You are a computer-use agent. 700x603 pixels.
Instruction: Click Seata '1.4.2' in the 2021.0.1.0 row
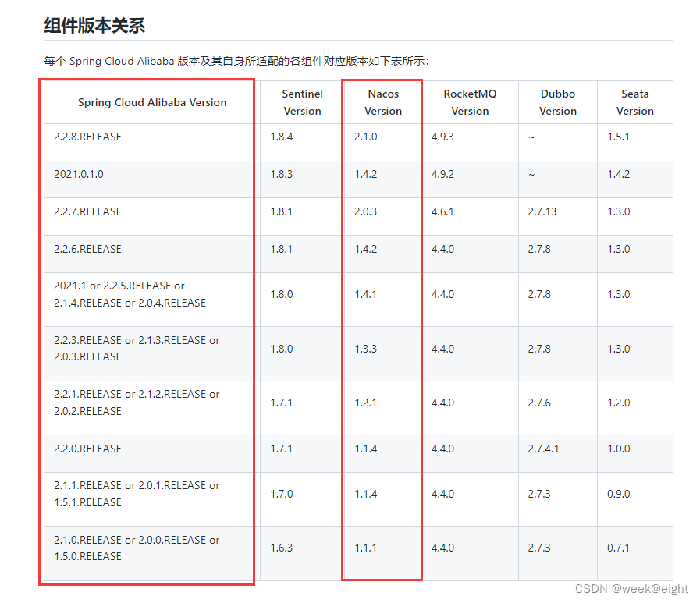pyautogui.click(x=618, y=174)
